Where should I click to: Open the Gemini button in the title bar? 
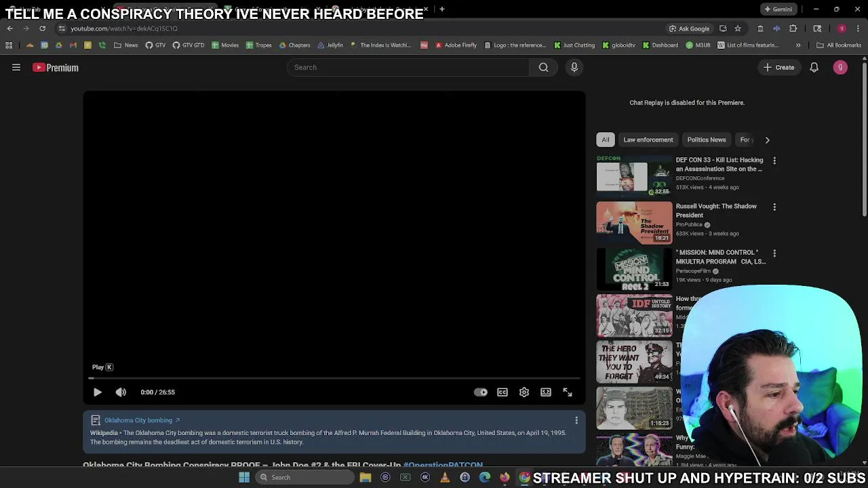click(777, 9)
